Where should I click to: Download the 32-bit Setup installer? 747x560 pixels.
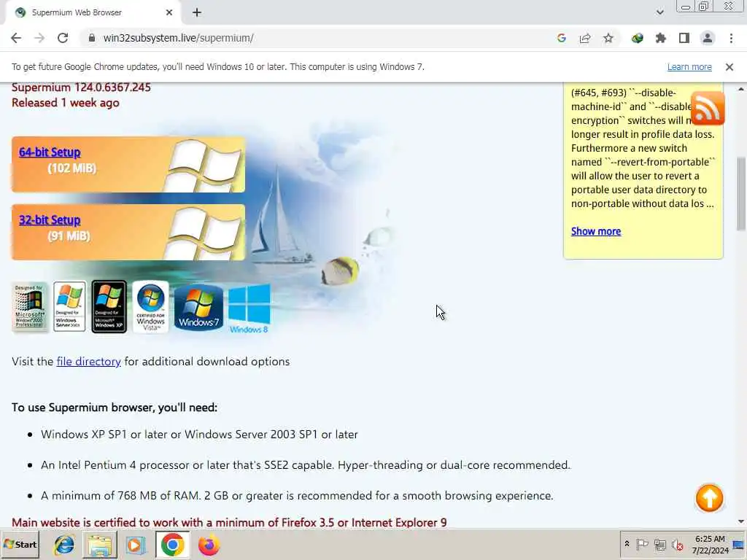[x=50, y=220]
